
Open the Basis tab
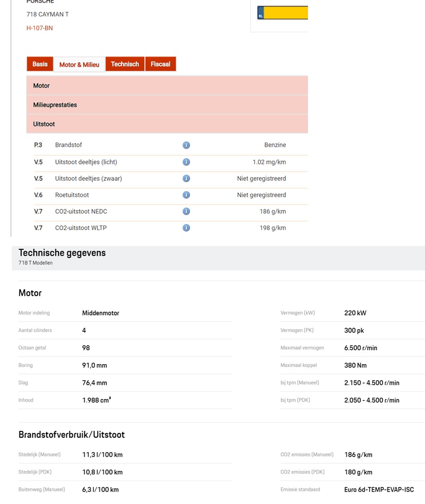pos(40,64)
